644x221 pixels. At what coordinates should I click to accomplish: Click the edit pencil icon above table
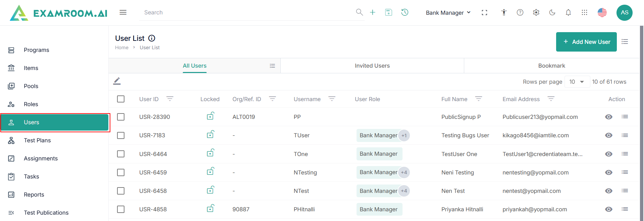pos(117,81)
